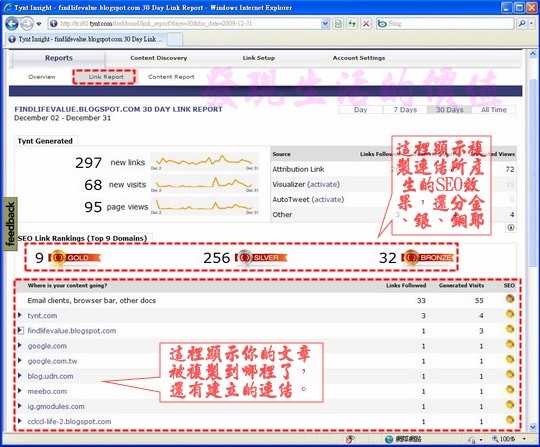
Task: Go to the Overview sub-tab
Action: [x=42, y=77]
